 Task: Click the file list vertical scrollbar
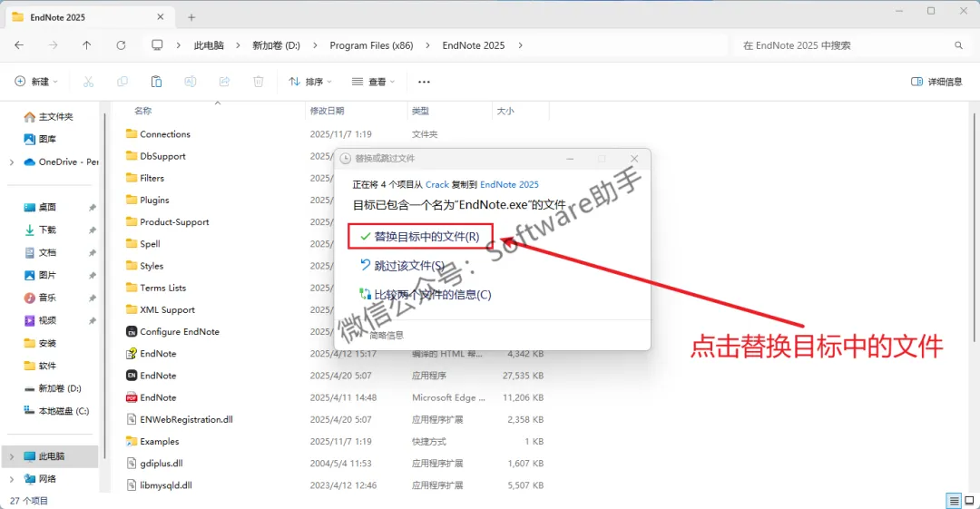coord(973,228)
